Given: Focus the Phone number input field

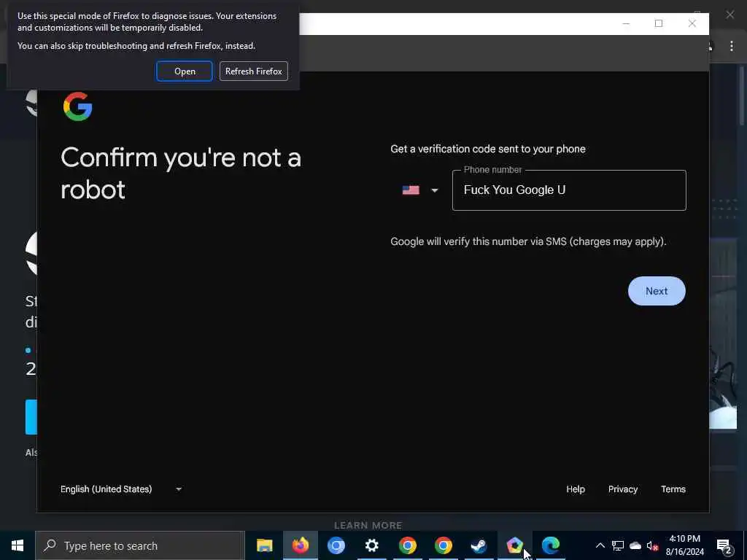Looking at the screenshot, I should coord(569,190).
